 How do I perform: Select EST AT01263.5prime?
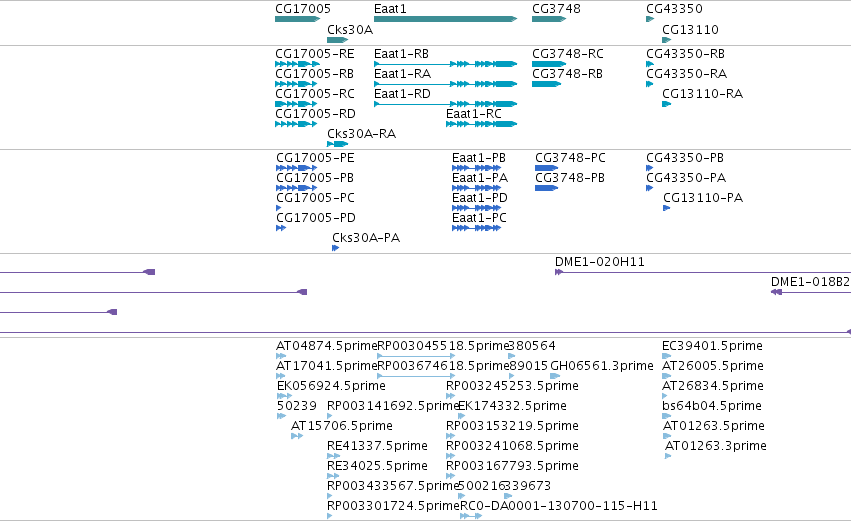coord(714,426)
